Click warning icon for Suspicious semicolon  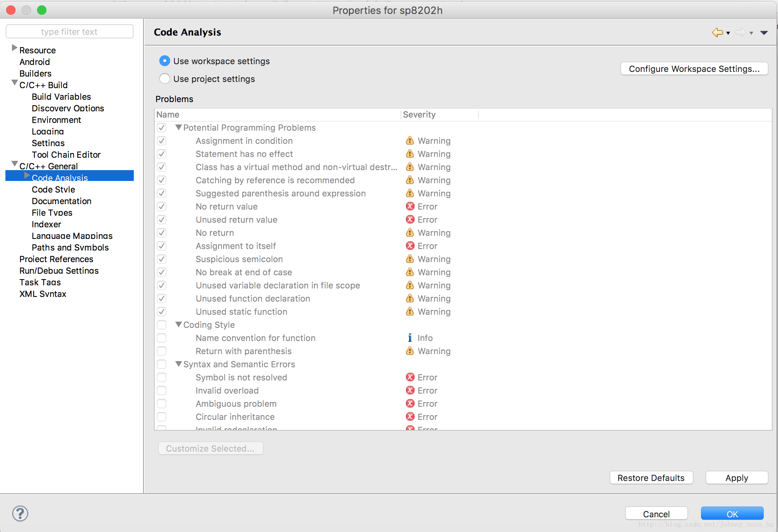click(x=410, y=259)
